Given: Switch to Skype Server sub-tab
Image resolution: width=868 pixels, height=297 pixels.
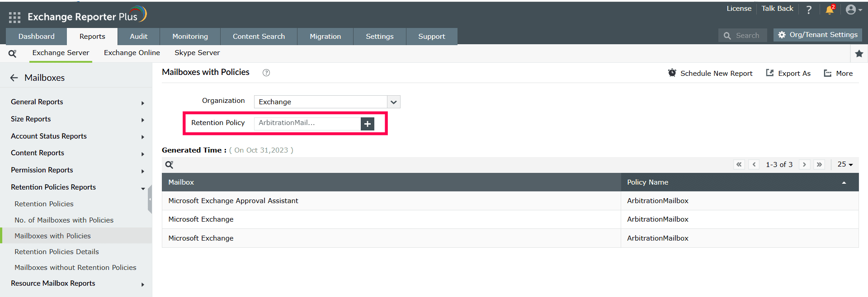Looking at the screenshot, I should pyautogui.click(x=197, y=53).
